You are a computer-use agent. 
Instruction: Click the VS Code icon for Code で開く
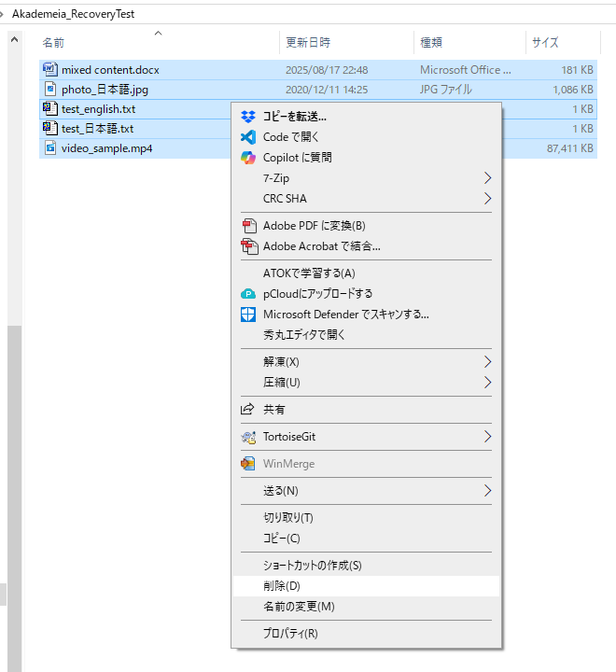pyautogui.click(x=248, y=137)
